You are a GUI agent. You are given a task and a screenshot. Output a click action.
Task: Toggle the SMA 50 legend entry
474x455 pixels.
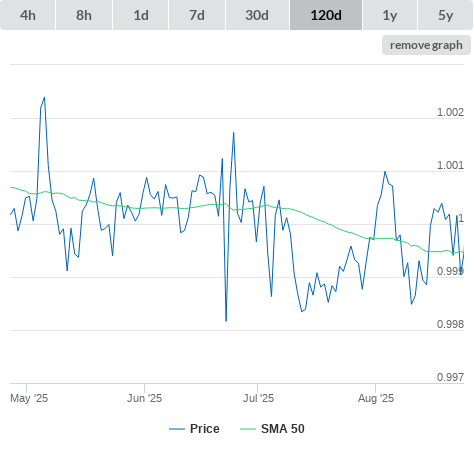coord(272,429)
